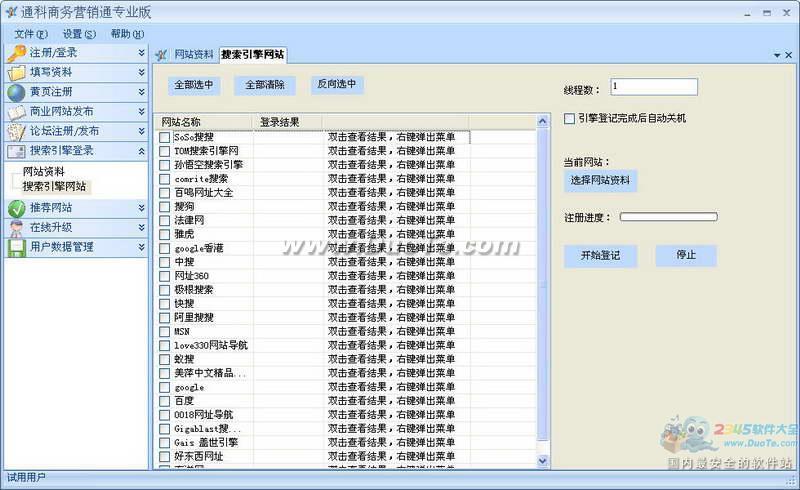Click the folder icon beside 填写资料
The width and height of the screenshot is (800, 490).
(x=16, y=72)
